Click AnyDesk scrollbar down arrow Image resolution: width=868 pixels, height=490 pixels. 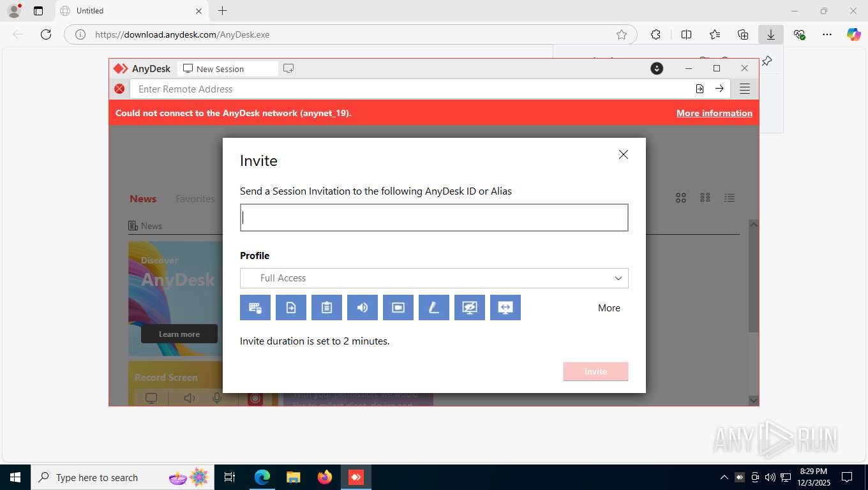(754, 400)
